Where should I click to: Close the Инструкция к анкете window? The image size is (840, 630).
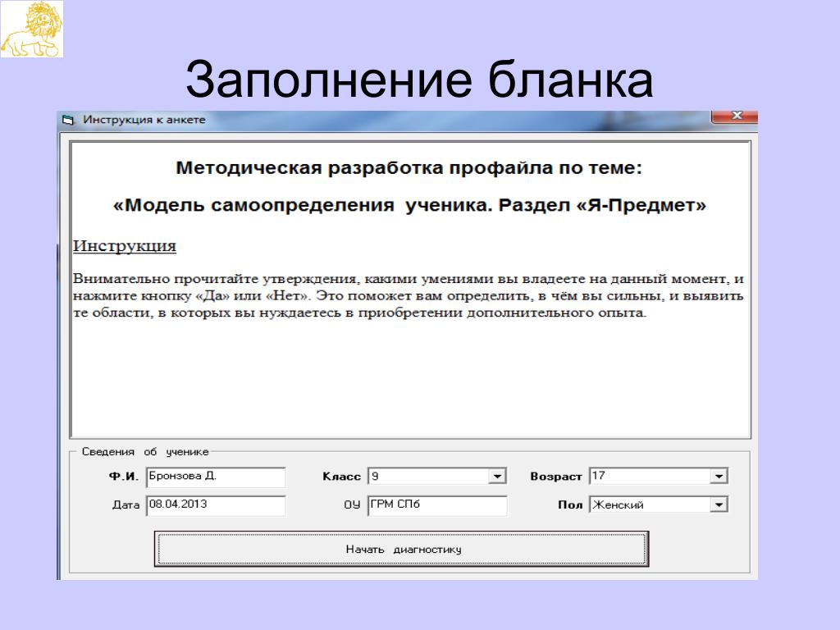tap(734, 116)
